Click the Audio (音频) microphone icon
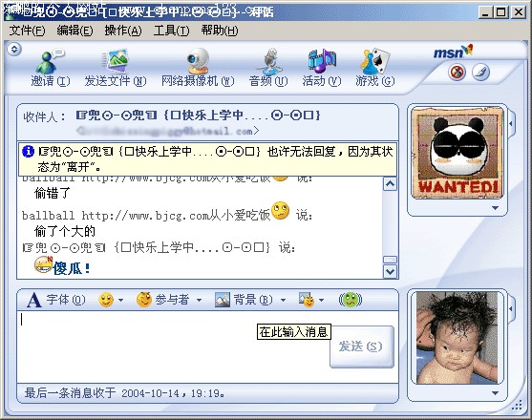This screenshot has height=420, width=532. (x=269, y=61)
